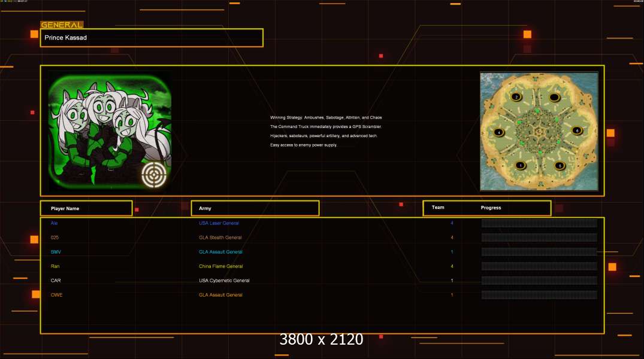Click USA Laser General army entry
Viewport: 644px width, 359px height.
219,223
